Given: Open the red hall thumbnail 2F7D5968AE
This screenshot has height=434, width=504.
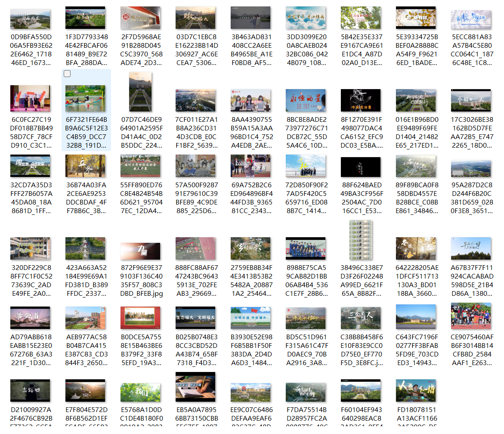Looking at the screenshot, I should pyautogui.click(x=140, y=18).
